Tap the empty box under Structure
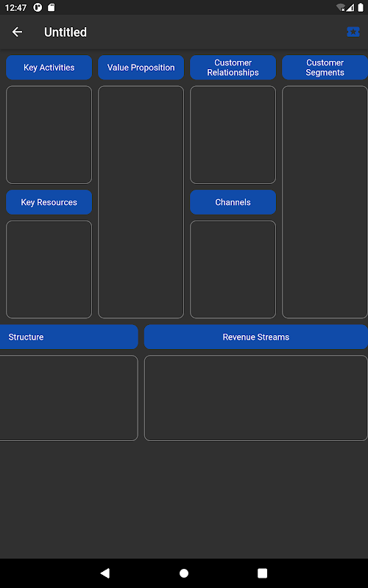This screenshot has width=368, height=588. point(69,398)
